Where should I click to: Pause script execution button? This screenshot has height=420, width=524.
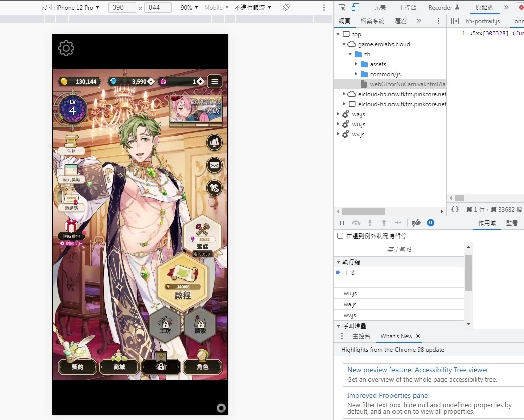click(x=342, y=223)
